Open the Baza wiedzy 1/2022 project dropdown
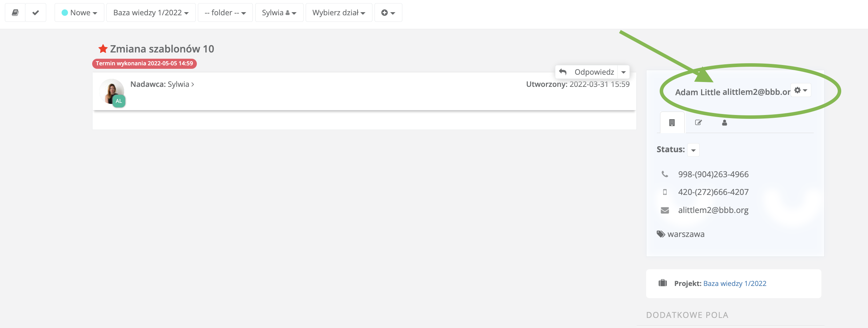This screenshot has width=868, height=328. [151, 13]
